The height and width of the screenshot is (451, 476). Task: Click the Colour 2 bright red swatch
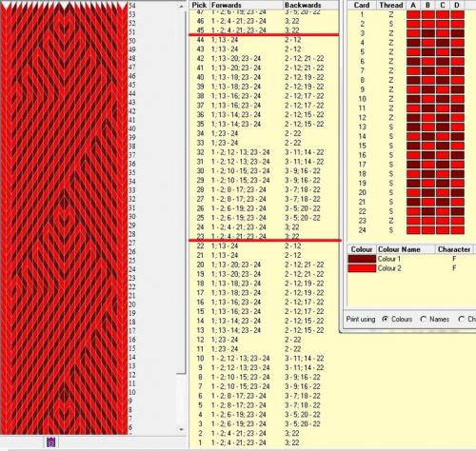point(362,268)
